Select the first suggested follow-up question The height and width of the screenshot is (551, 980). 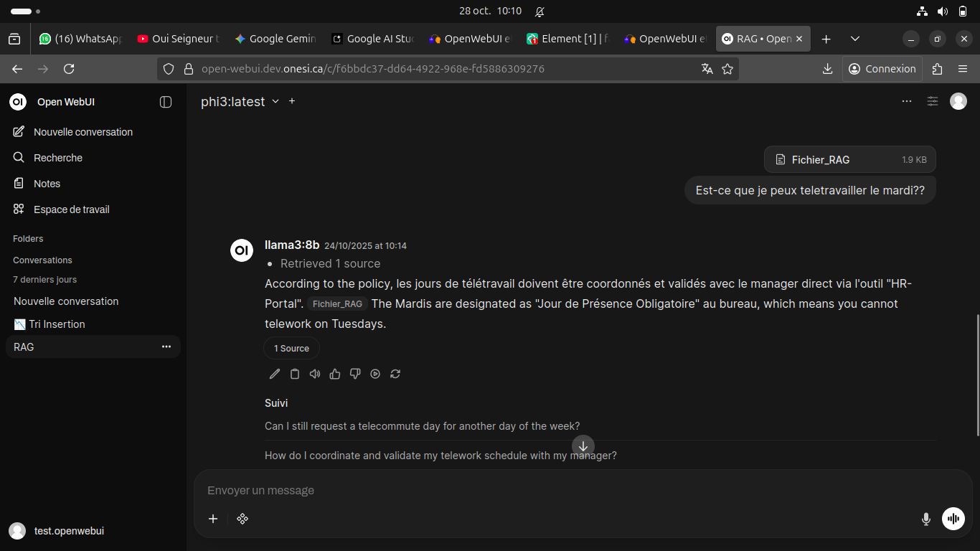(x=422, y=426)
